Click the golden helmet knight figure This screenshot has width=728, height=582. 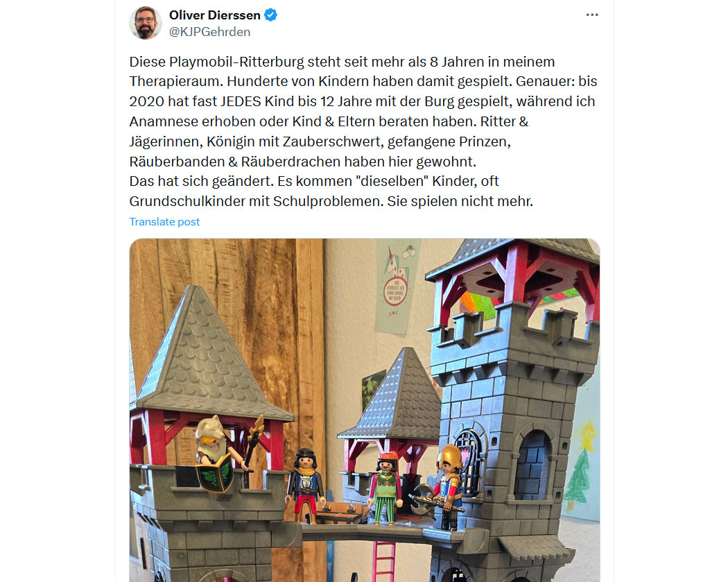[449, 487]
